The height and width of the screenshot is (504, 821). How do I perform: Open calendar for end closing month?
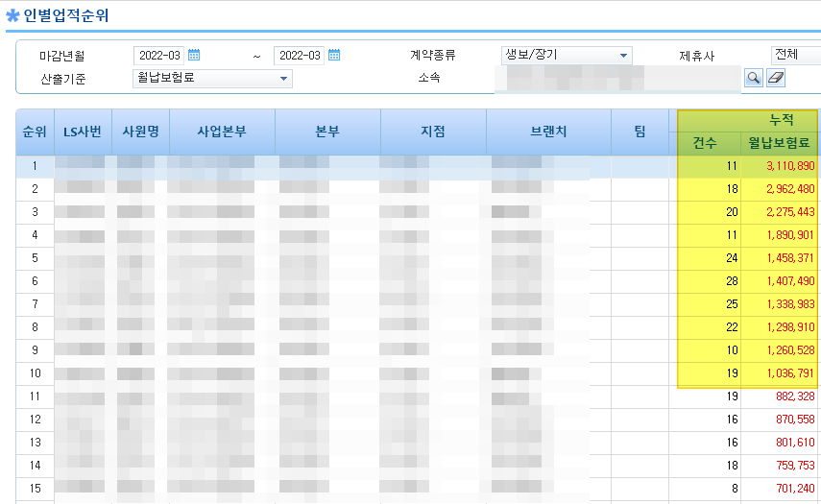[x=334, y=55]
